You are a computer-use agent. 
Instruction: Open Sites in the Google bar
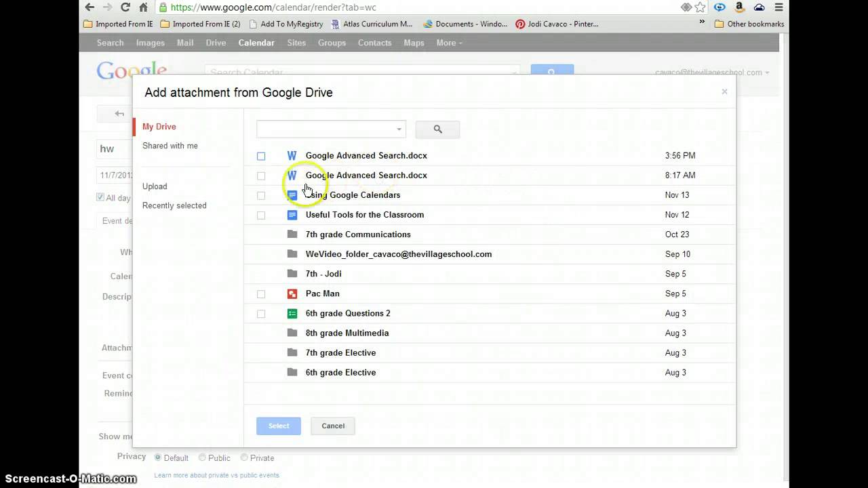[296, 43]
